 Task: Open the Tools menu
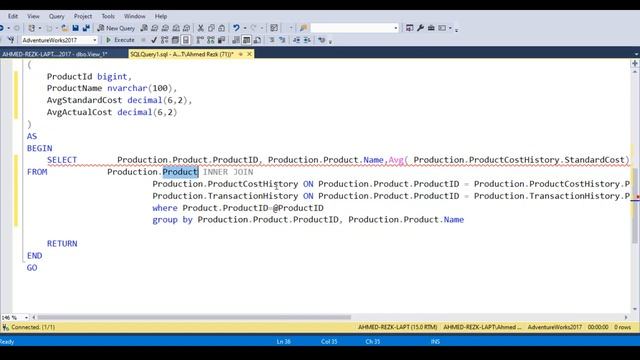click(108, 16)
